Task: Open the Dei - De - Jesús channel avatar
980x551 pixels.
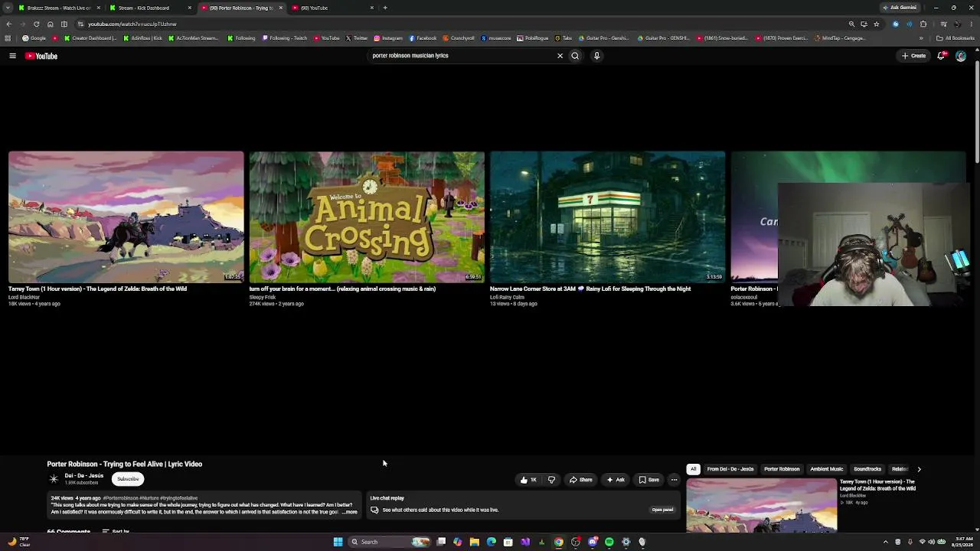Action: (54, 479)
